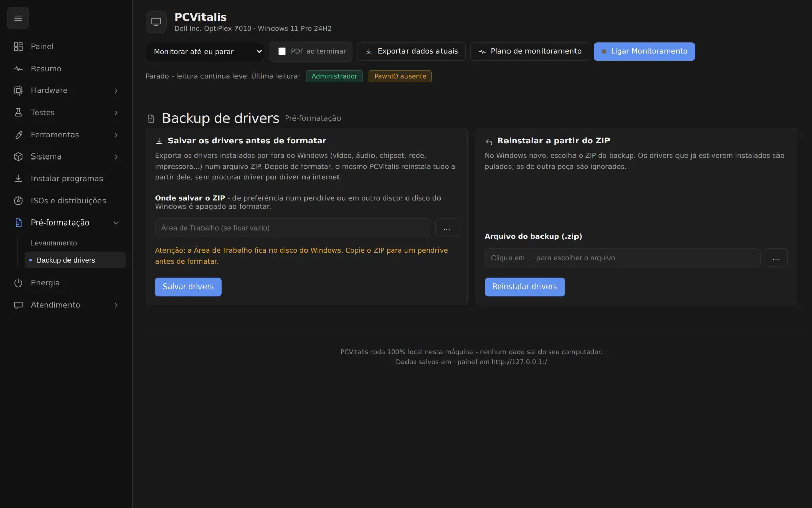Enable PDF ao terminar checkbox

pyautogui.click(x=282, y=51)
